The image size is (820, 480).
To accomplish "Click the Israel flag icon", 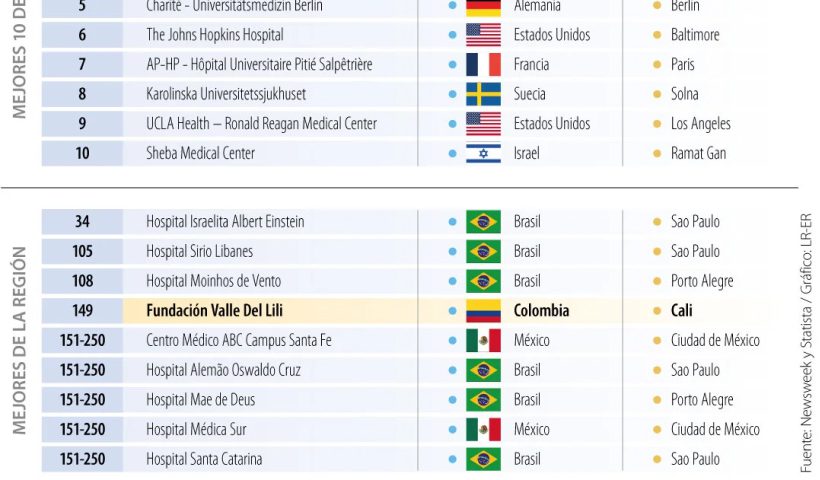I will pos(483,154).
